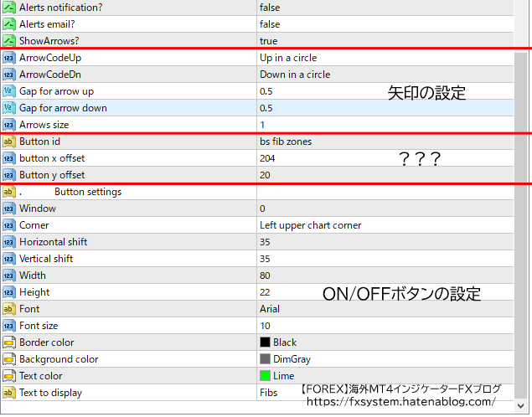The width and height of the screenshot is (532, 417).
Task: Edit the Height value 22
Action: pos(385,292)
